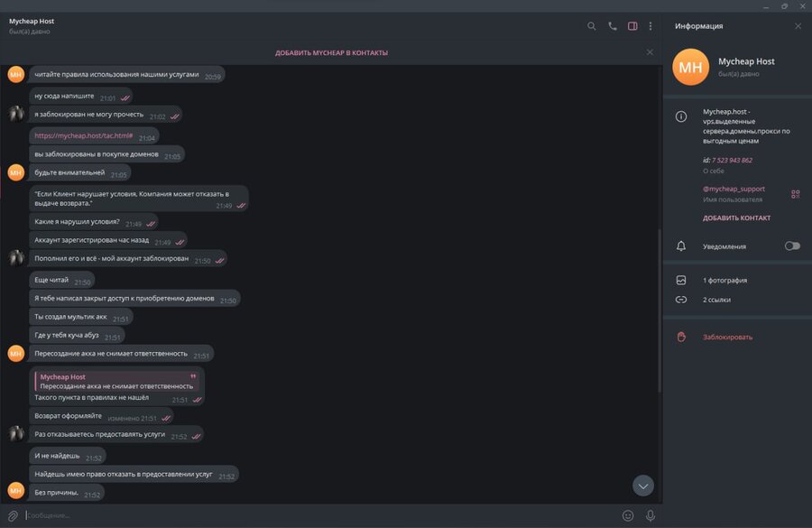Record a voice message with microphone
This screenshot has height=528, width=812.
point(650,515)
